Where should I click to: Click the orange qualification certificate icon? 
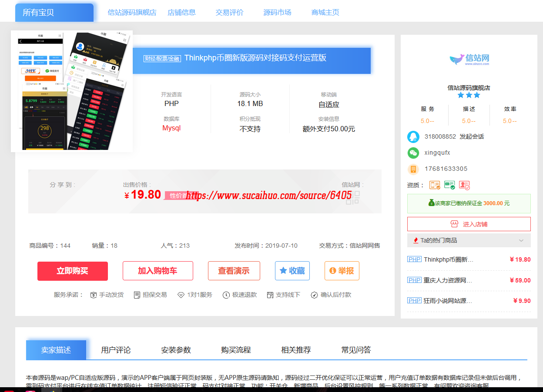[435, 185]
